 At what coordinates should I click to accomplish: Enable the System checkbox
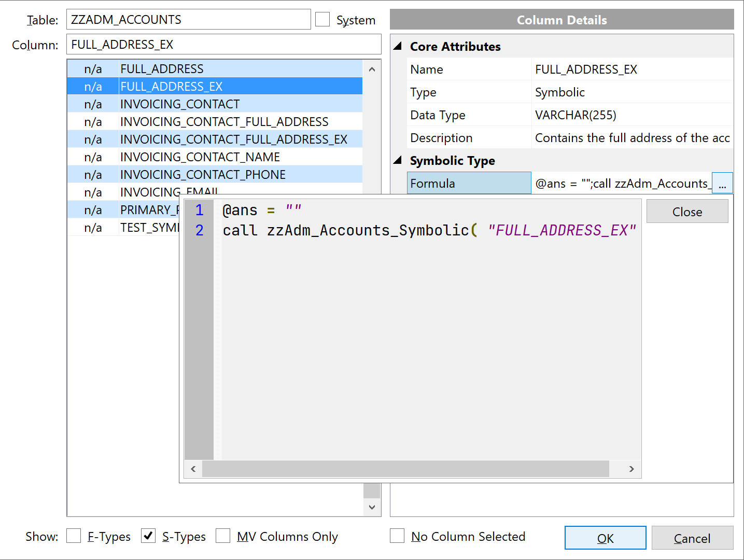pos(322,20)
